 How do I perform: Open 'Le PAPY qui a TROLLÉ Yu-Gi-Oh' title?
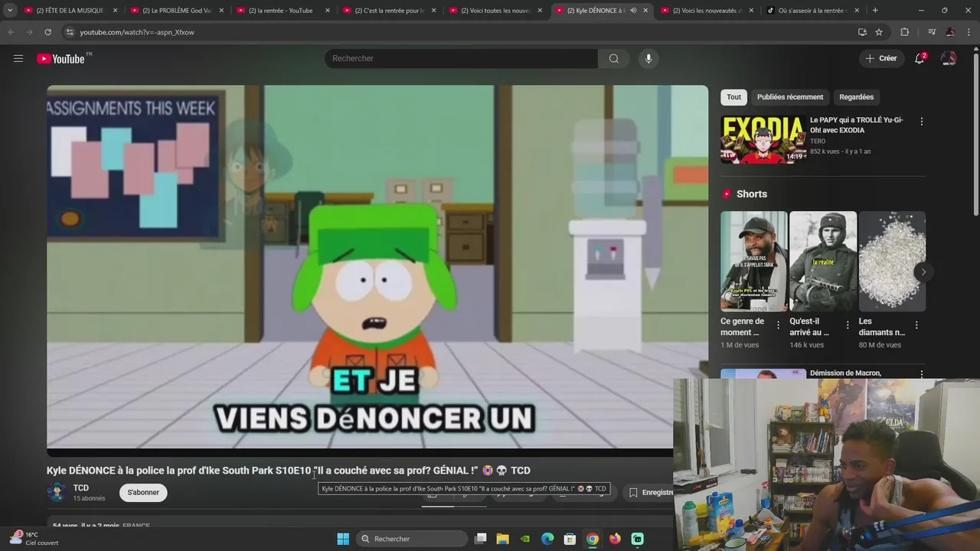tap(856, 125)
